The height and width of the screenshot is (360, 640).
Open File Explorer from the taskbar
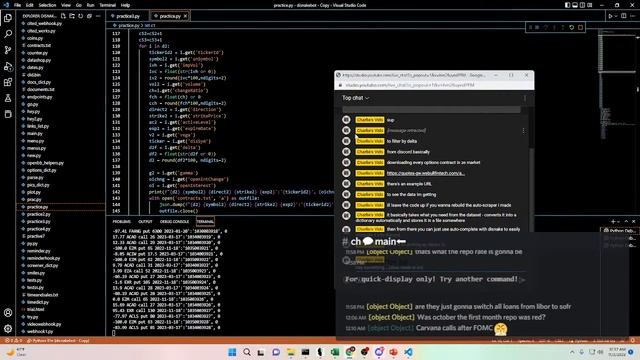(290, 352)
